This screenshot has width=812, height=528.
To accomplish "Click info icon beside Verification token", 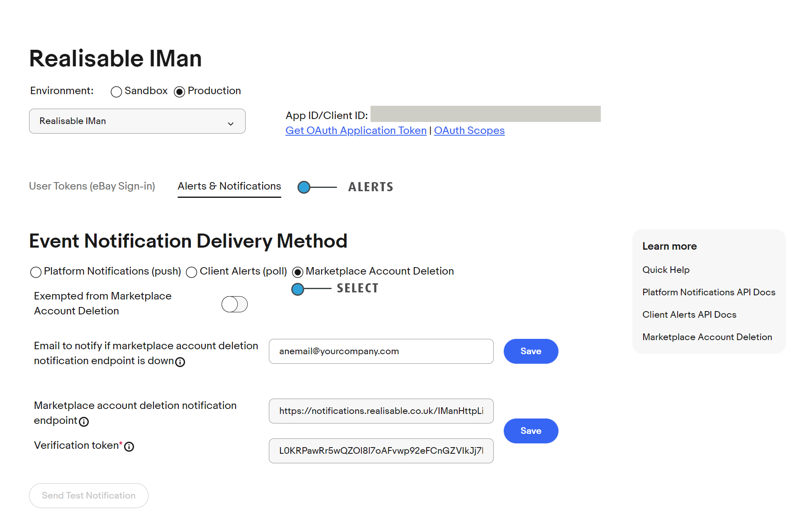I will click(129, 447).
